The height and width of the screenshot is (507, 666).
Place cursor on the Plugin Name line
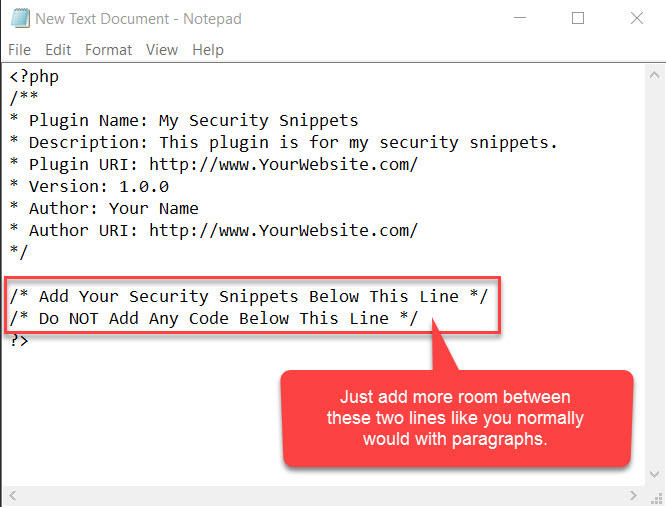(x=184, y=121)
